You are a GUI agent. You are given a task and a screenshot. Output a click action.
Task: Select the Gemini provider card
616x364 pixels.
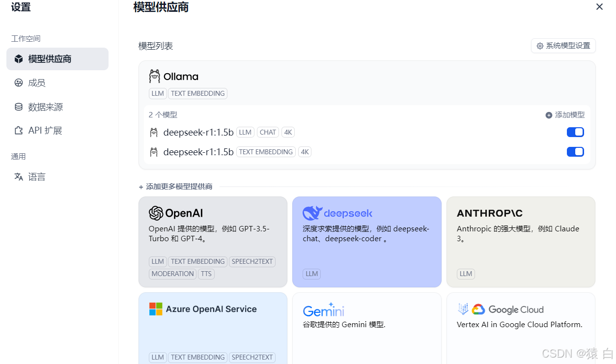point(367,328)
